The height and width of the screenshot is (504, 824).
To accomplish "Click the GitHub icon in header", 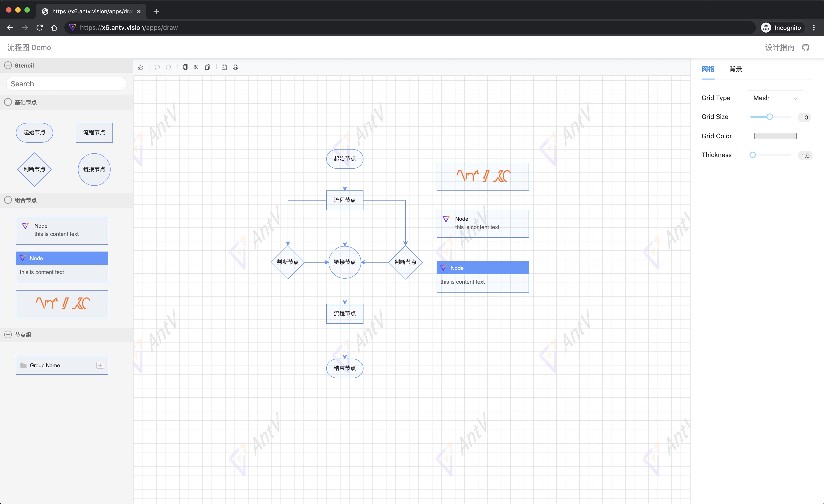I will 807,48.
